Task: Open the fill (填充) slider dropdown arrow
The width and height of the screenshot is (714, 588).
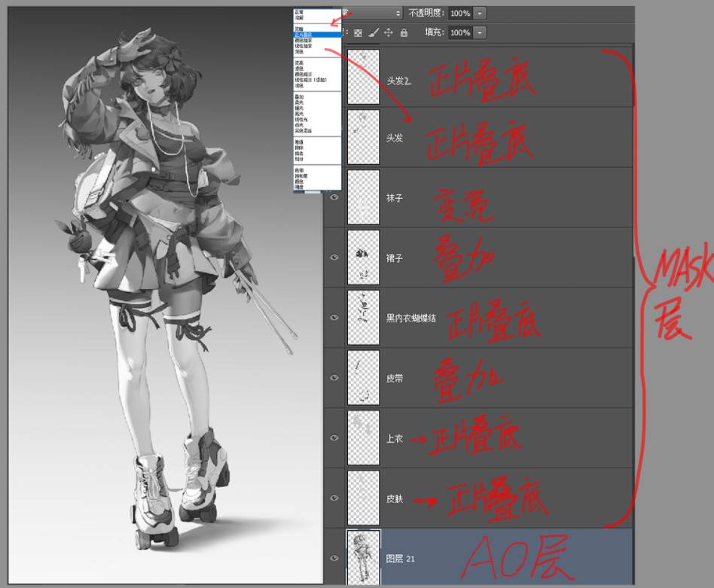Action: point(480,33)
